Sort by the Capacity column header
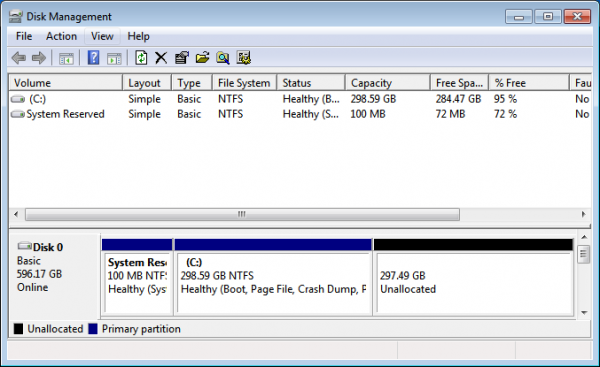 pyautogui.click(x=388, y=83)
